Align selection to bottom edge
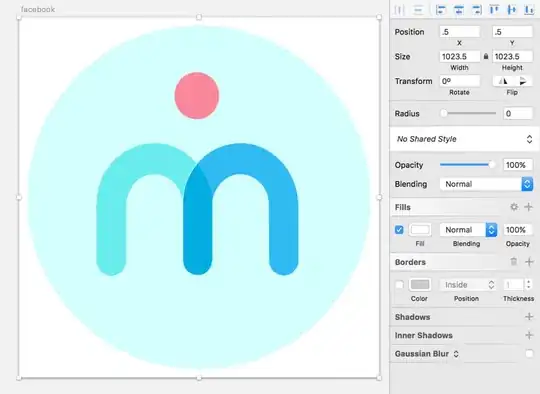 529,10
